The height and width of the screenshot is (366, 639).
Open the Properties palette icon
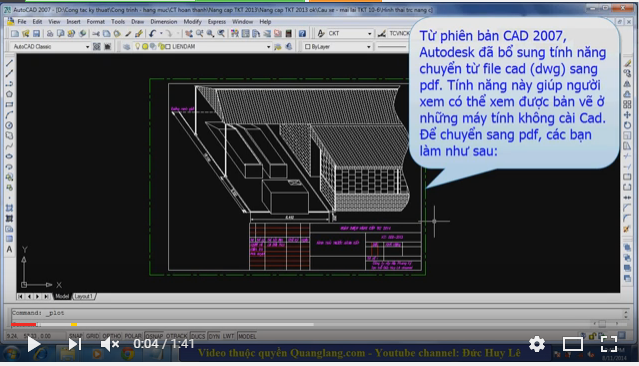coord(235,33)
